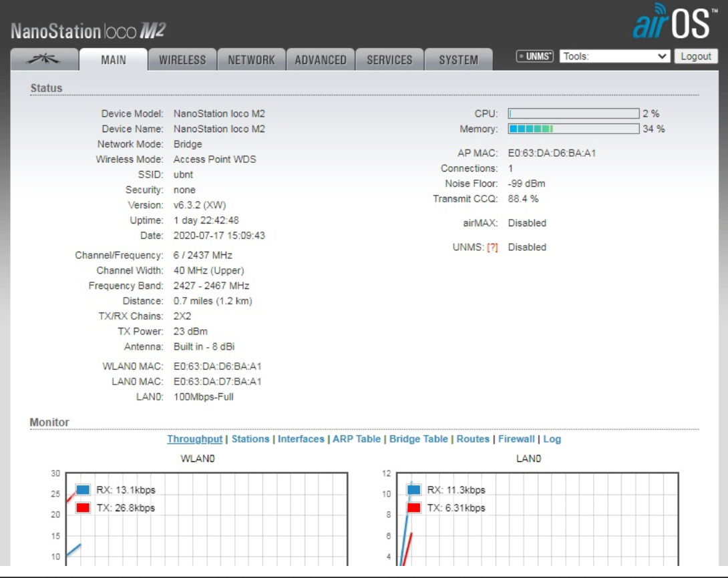Click the NanoStation loco M2 header logo

click(87, 31)
